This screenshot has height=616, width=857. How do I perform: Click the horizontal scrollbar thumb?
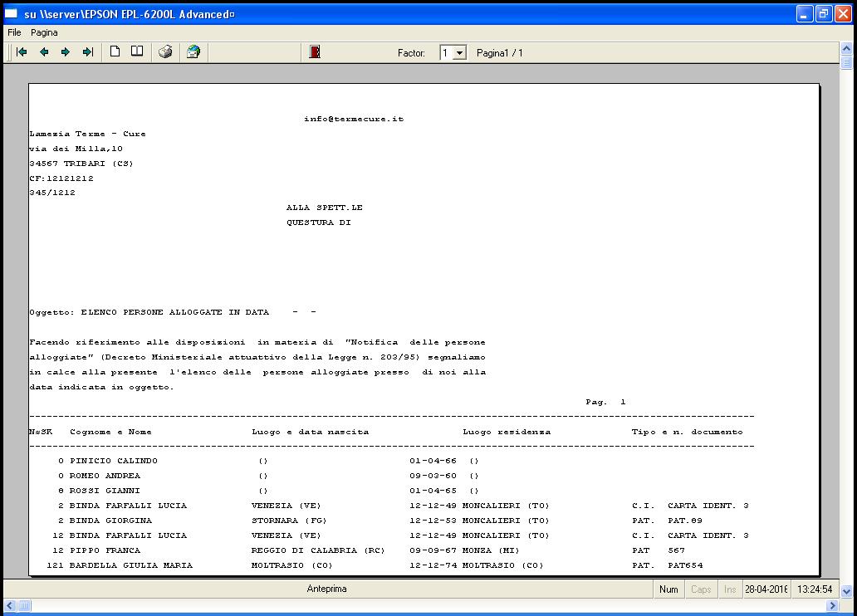click(24, 605)
